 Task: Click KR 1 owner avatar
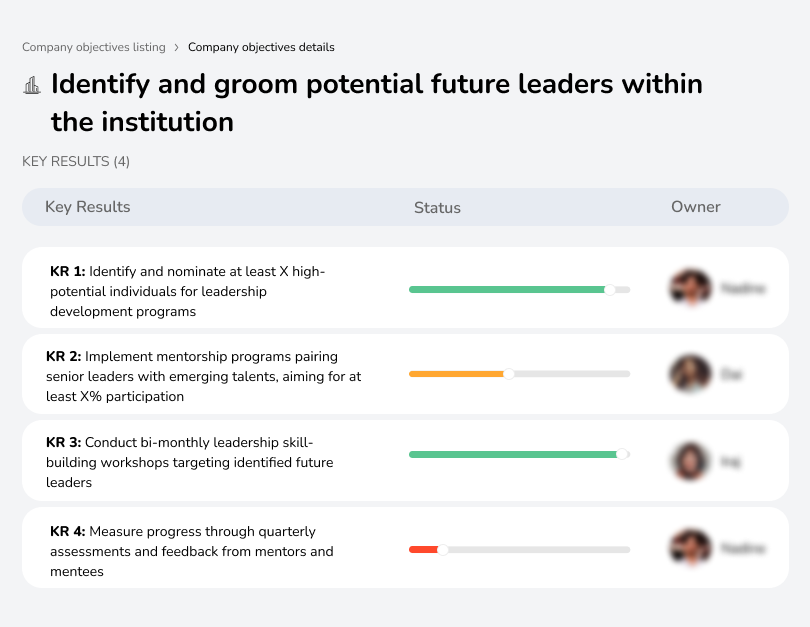coord(690,288)
